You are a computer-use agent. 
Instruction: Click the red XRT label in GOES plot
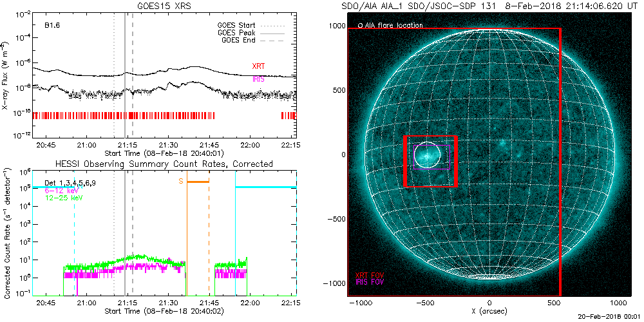[x=258, y=66]
